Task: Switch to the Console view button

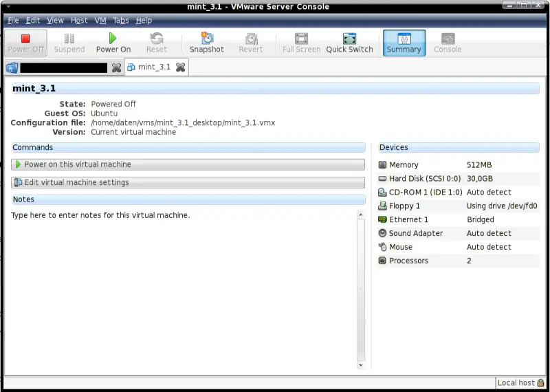Action: coord(448,43)
